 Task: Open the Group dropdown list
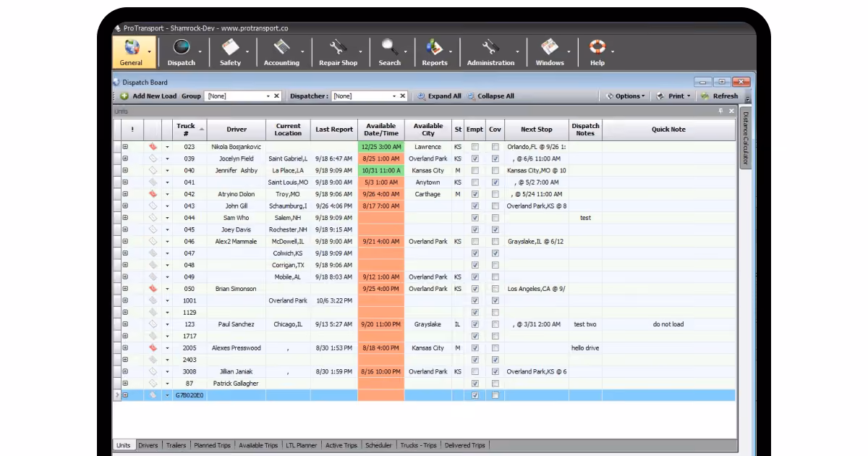click(x=268, y=96)
